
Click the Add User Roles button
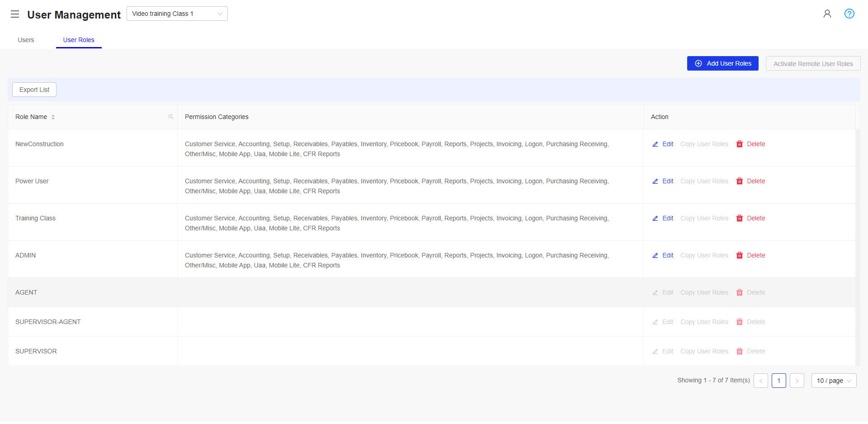[x=722, y=63]
